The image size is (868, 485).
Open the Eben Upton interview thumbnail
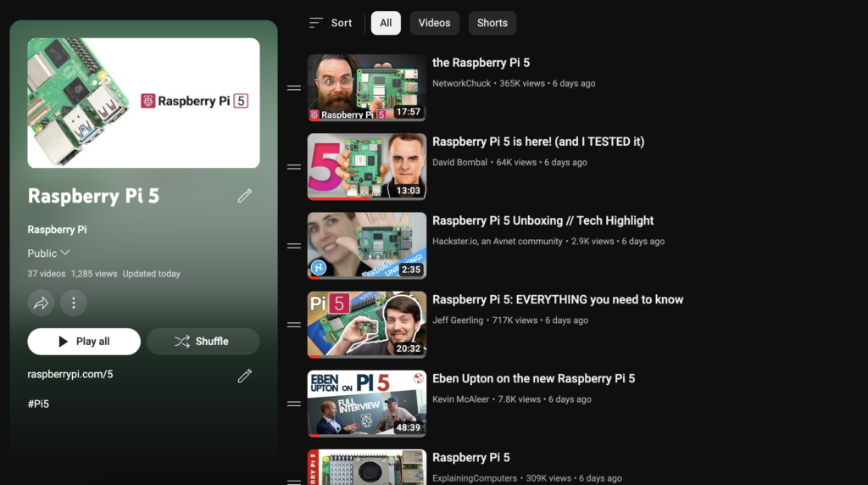tap(367, 404)
